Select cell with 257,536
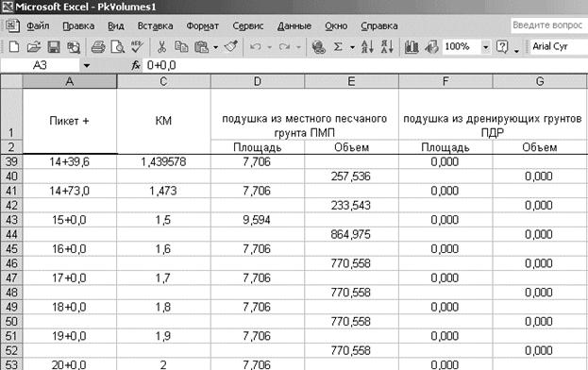Screen dimensions: 588x370 pyautogui.click(x=351, y=177)
